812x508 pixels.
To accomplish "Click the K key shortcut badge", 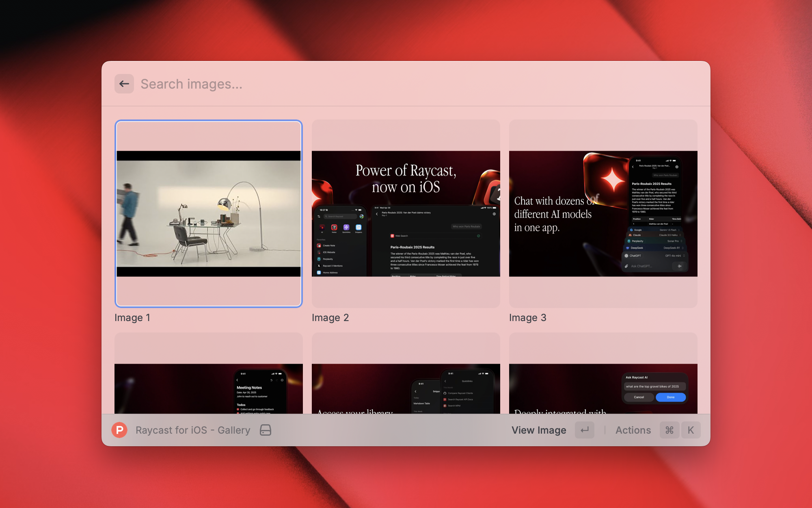I will pyautogui.click(x=691, y=430).
